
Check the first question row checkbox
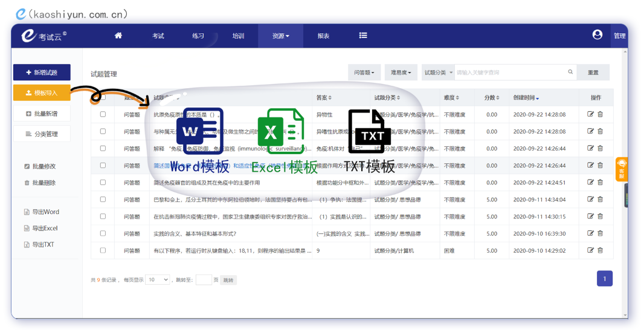coord(103,114)
